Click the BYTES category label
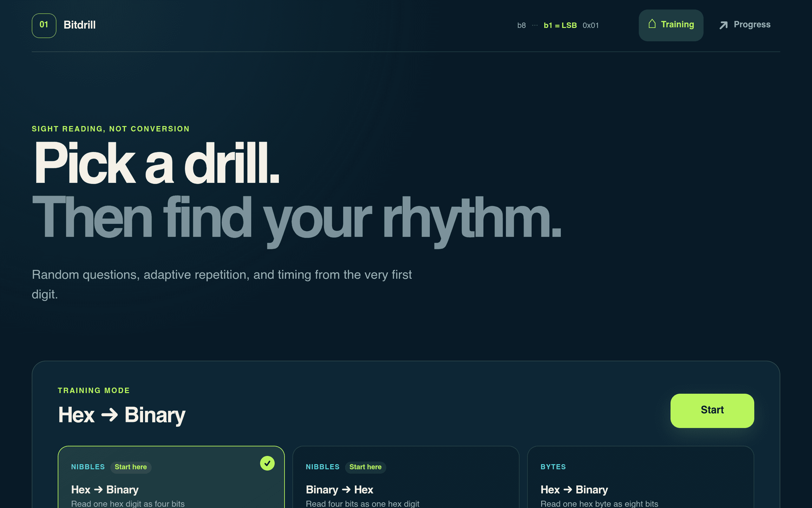The image size is (812, 508). (x=553, y=467)
